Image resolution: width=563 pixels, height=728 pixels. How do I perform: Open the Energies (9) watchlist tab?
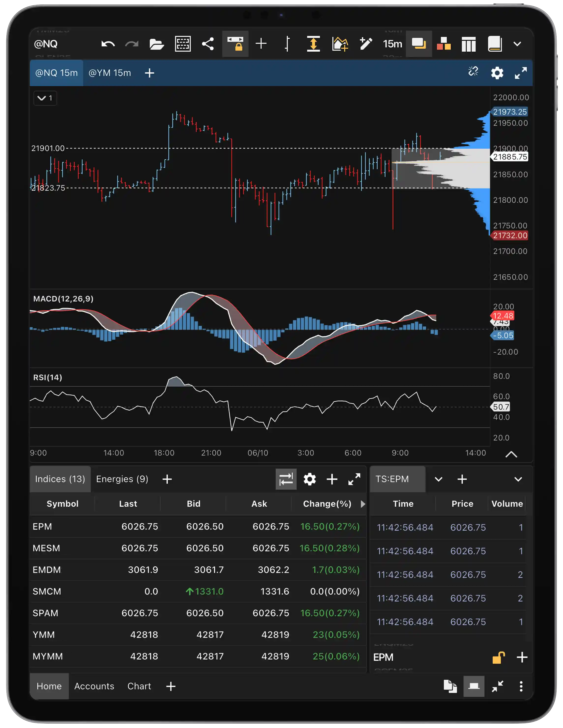(x=122, y=479)
